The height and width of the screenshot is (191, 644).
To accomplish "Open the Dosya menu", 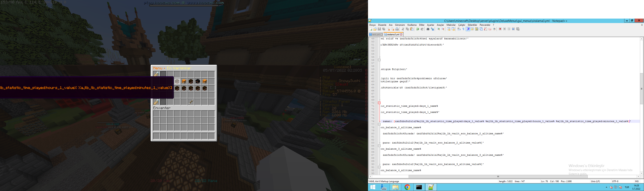I will coord(372,25).
